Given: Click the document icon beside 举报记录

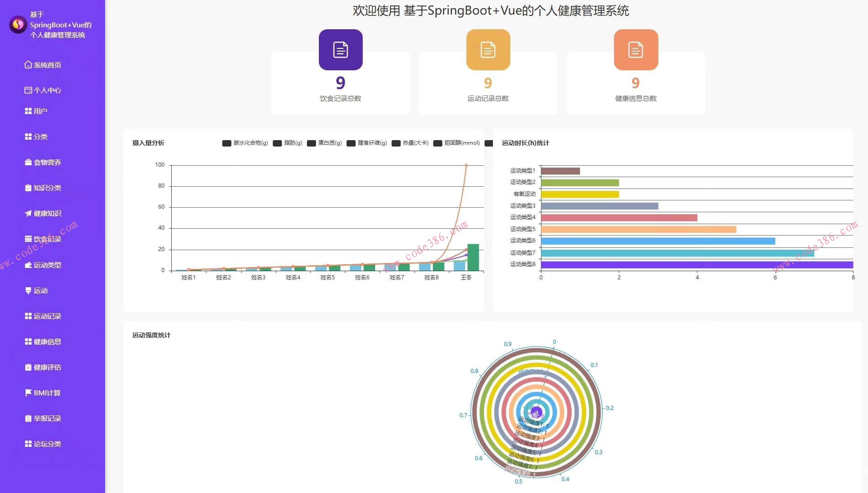Looking at the screenshot, I should [28, 418].
